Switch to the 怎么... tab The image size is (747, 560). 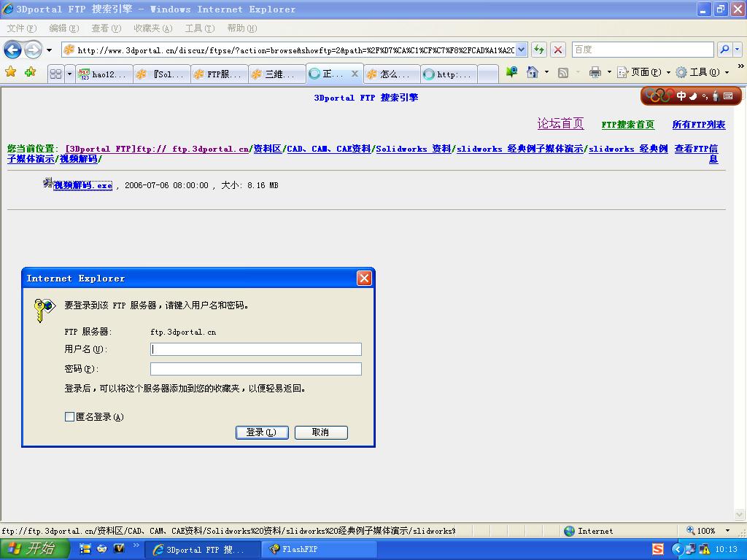click(x=392, y=74)
